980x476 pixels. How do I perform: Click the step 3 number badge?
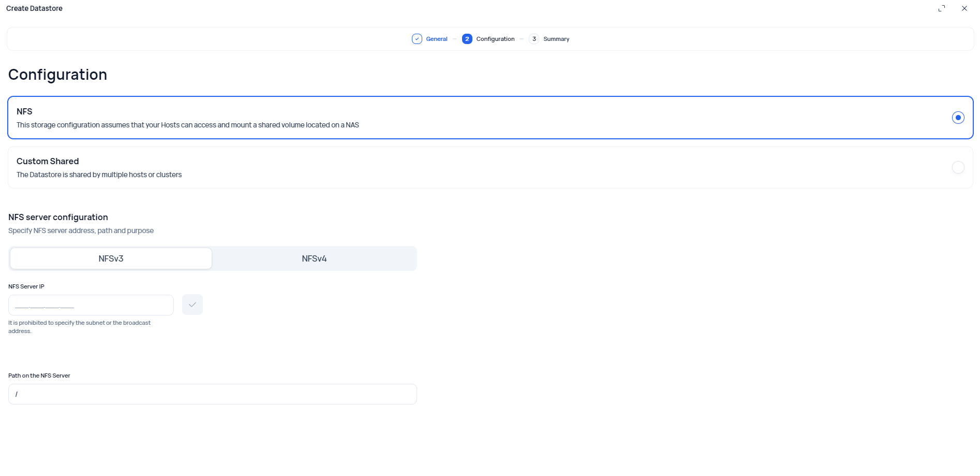[x=534, y=39]
